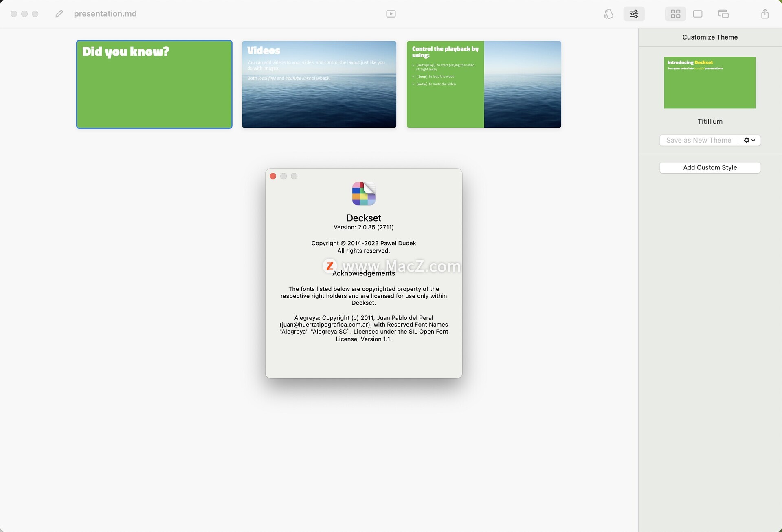
Task: Close the Deckset About window
Action: click(x=273, y=176)
